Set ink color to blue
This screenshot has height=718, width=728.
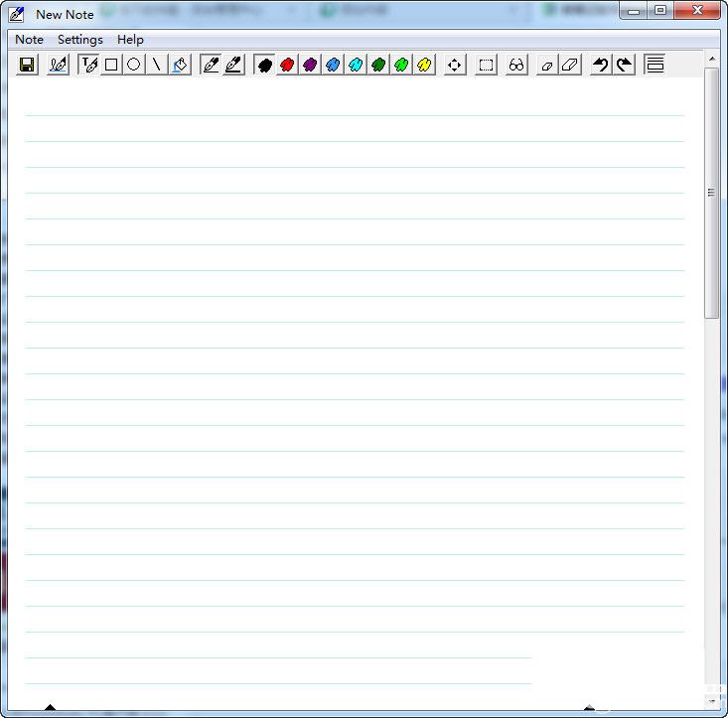[333, 65]
